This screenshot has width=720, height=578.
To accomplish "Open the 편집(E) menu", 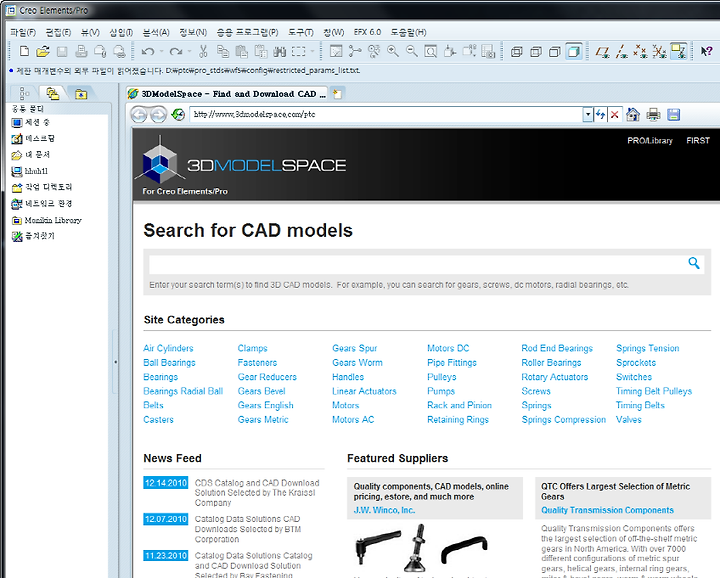I will pos(58,32).
